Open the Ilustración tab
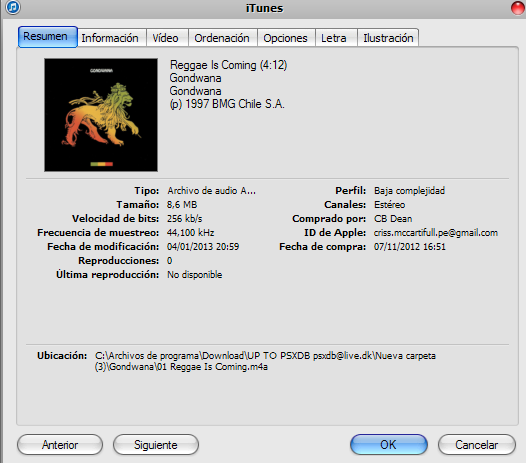This screenshot has width=526, height=463. coord(388,38)
